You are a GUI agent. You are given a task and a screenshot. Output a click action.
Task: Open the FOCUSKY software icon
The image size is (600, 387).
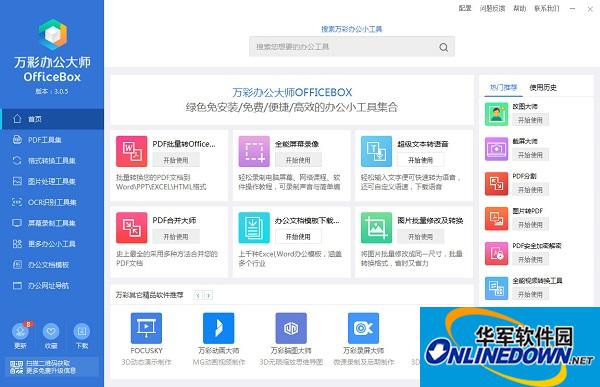coord(146,328)
